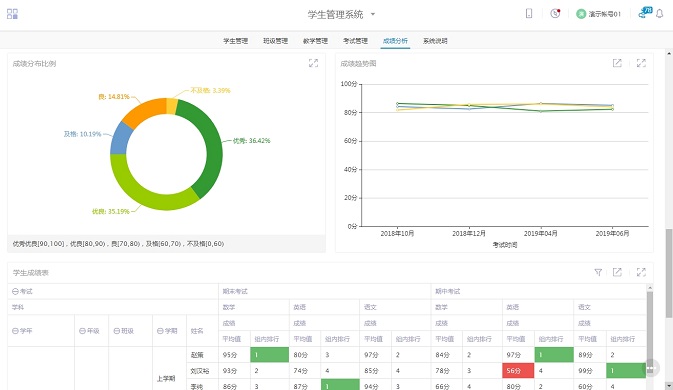Screen dimensions: 673x390
Task: Click the 不及格: 3.39% label
Action: point(210,90)
